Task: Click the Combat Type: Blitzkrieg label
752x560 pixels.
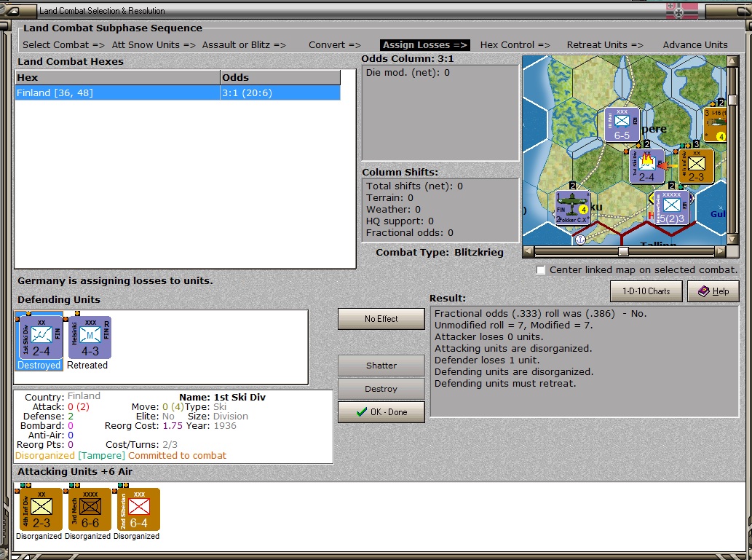Action: (440, 253)
